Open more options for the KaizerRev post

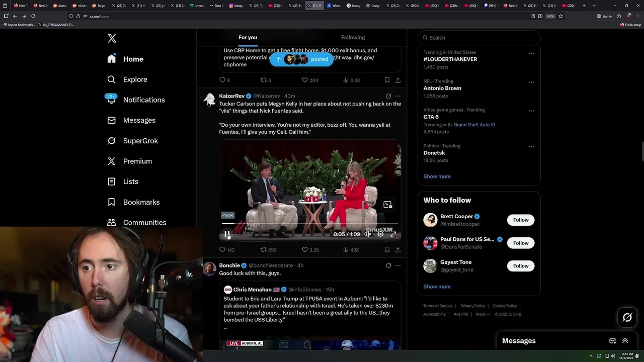pyautogui.click(x=398, y=96)
